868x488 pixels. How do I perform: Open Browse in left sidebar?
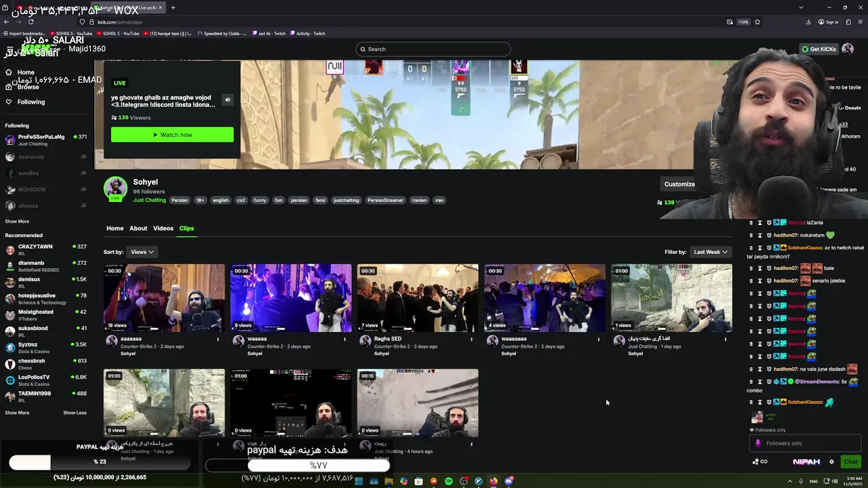[28, 87]
